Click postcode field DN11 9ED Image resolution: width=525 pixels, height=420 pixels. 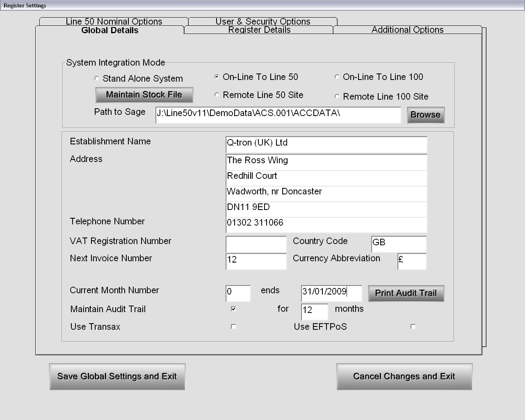[x=326, y=209]
